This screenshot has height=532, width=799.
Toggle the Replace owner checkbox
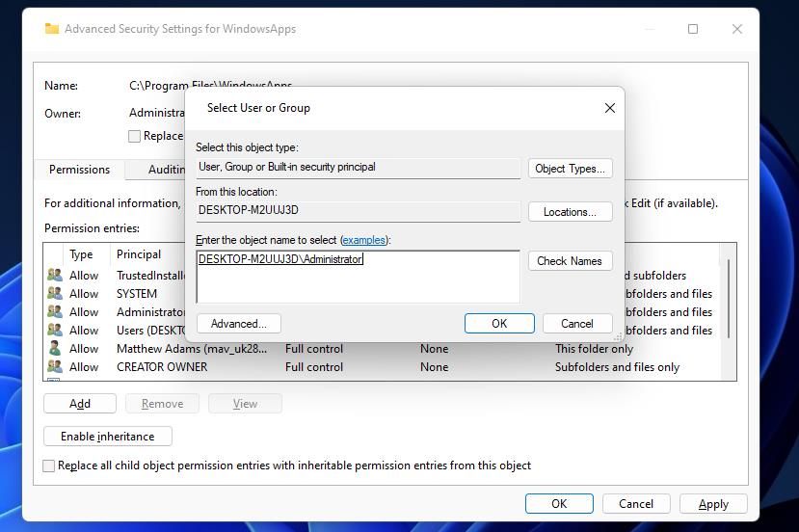(x=135, y=136)
